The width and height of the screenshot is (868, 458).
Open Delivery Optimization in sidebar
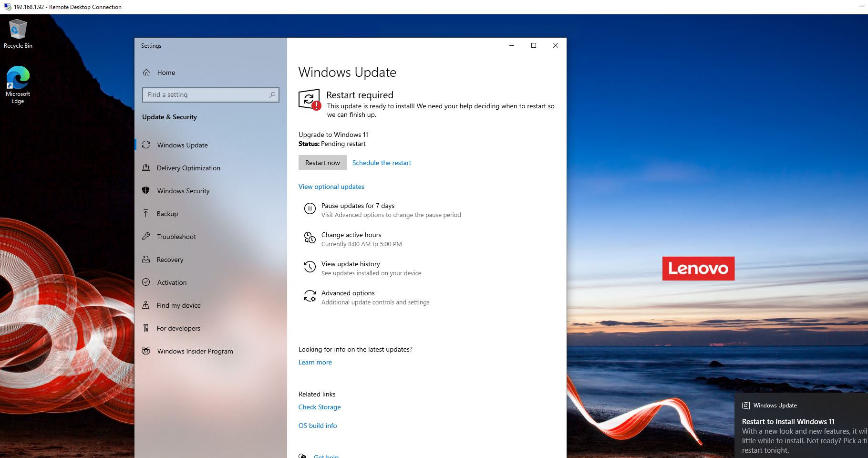click(x=188, y=168)
